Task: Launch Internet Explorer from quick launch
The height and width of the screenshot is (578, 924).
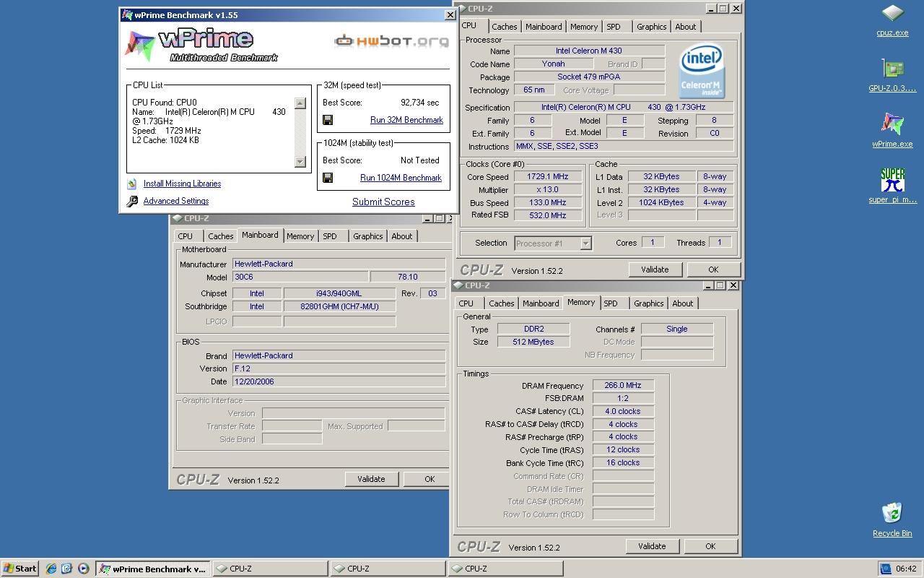Action: (x=51, y=569)
